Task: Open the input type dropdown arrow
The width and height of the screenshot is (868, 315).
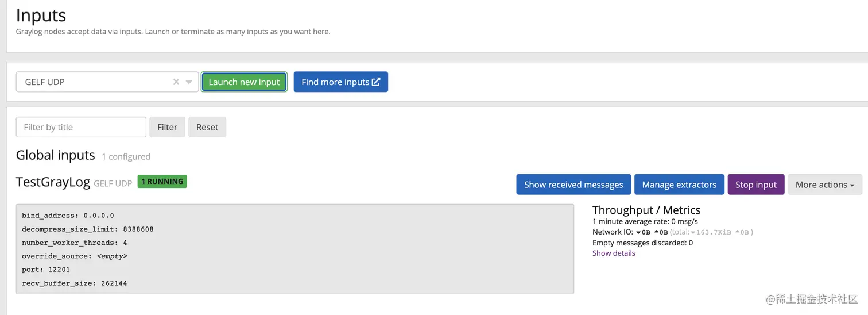Action: tap(189, 82)
